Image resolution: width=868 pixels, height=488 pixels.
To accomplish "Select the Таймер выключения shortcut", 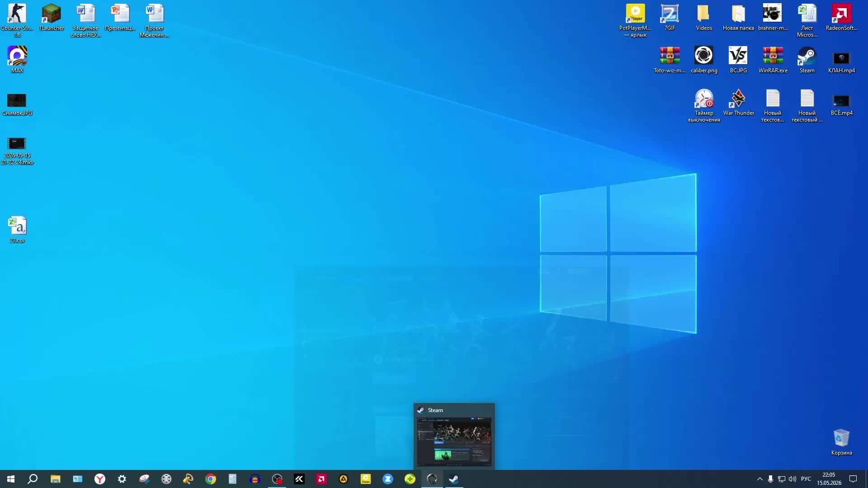I will pos(704,106).
